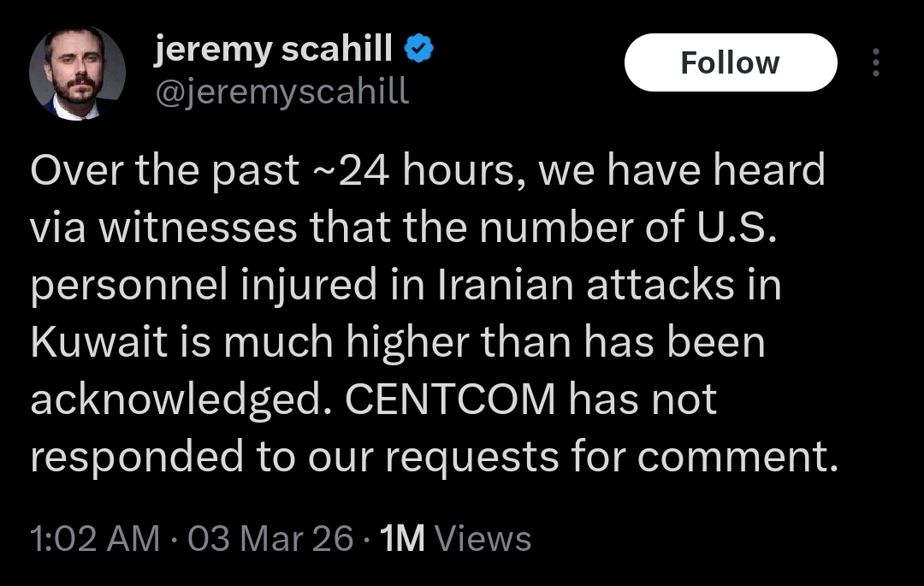Click the blue verified checkmark badge
Image resolution: width=924 pixels, height=586 pixels.
click(419, 49)
